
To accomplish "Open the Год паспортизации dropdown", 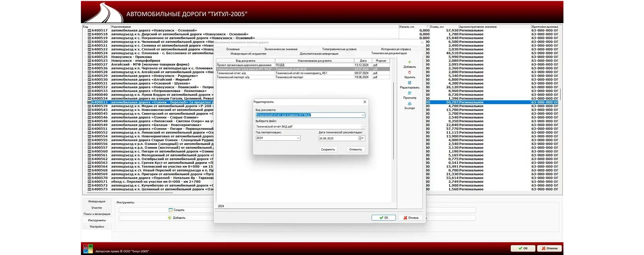I will (298, 138).
